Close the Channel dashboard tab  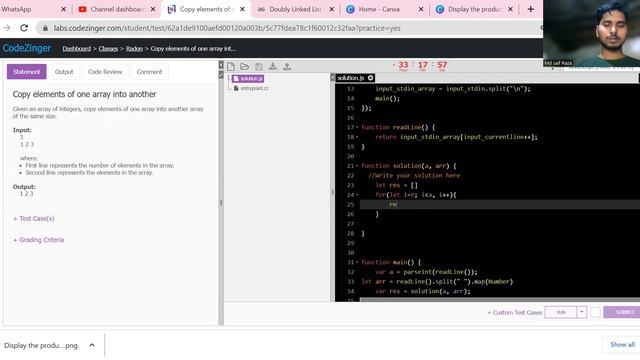pyautogui.click(x=153, y=9)
